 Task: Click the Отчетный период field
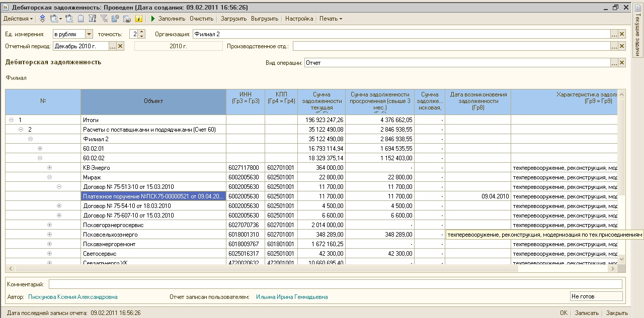tap(80, 46)
